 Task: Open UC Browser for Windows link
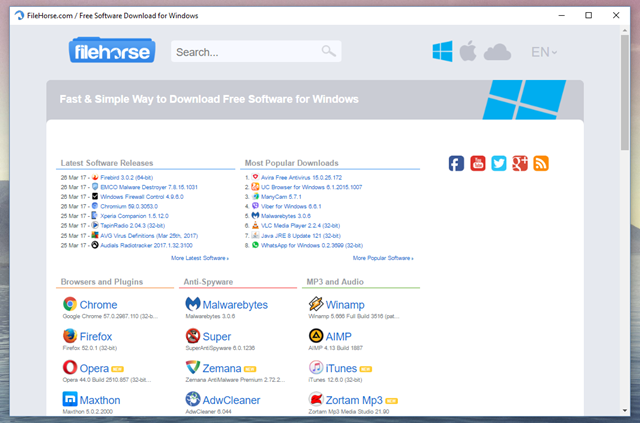point(311,187)
